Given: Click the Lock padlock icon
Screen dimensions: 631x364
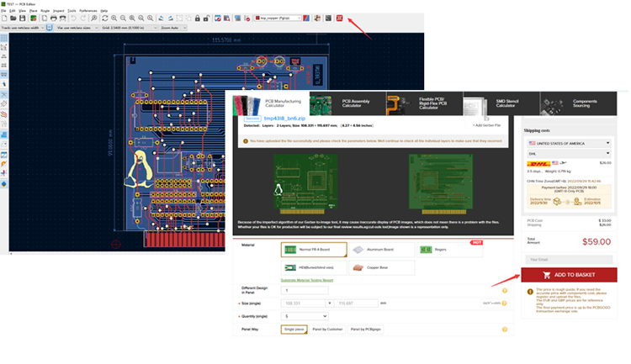Looking at the screenshot, I should [198, 18].
